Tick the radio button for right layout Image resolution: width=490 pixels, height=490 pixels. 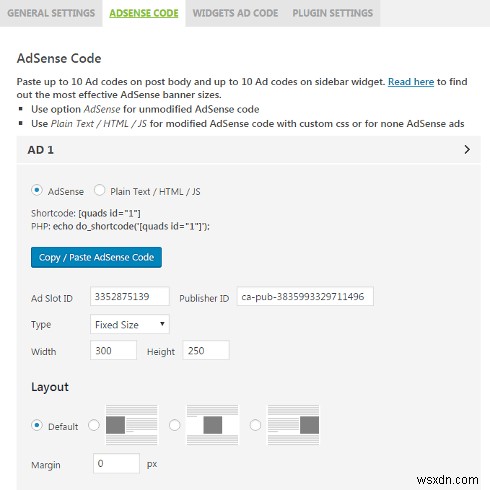tap(255, 425)
